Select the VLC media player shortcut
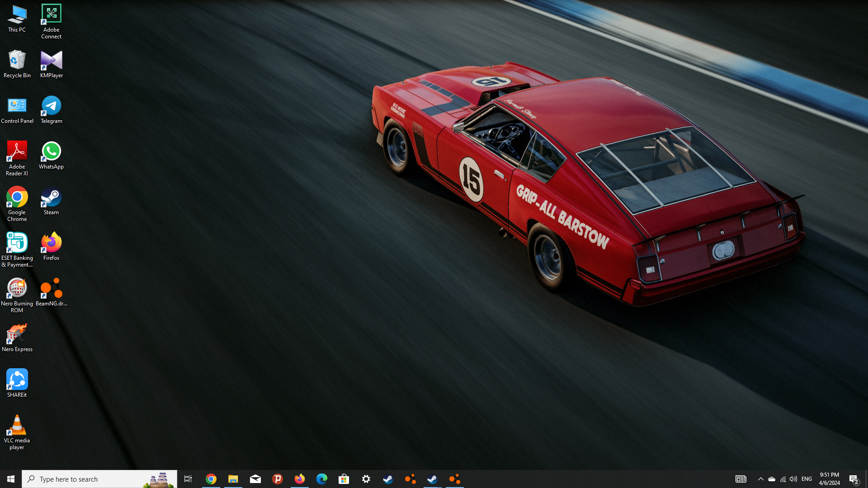 pos(17,432)
